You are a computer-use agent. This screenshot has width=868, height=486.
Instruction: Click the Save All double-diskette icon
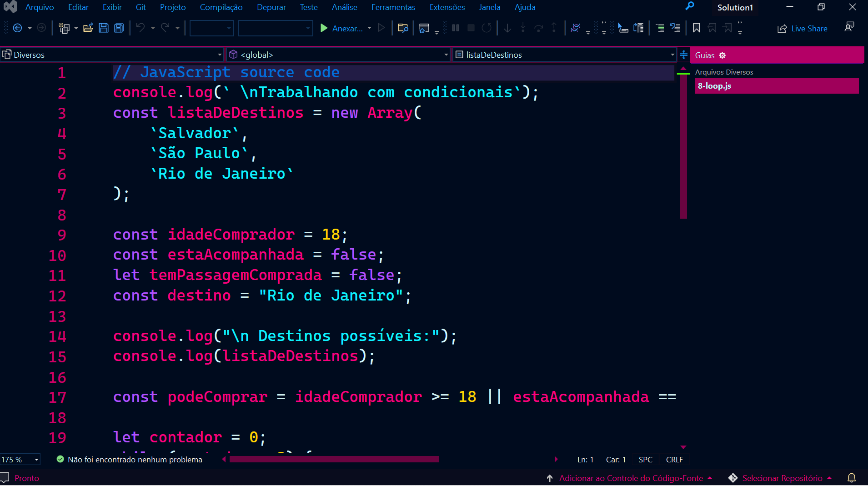119,28
